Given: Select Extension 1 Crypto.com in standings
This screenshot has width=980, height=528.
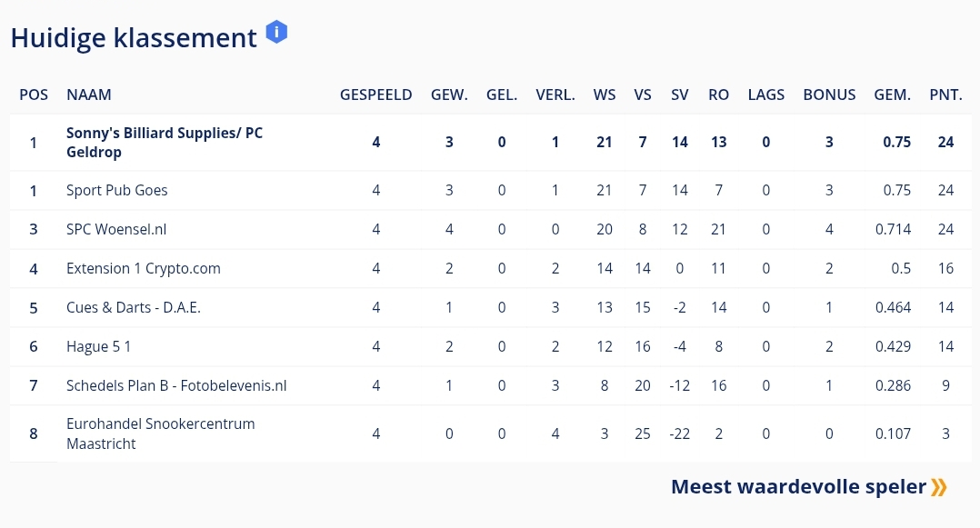Looking at the screenshot, I should coord(143,269).
